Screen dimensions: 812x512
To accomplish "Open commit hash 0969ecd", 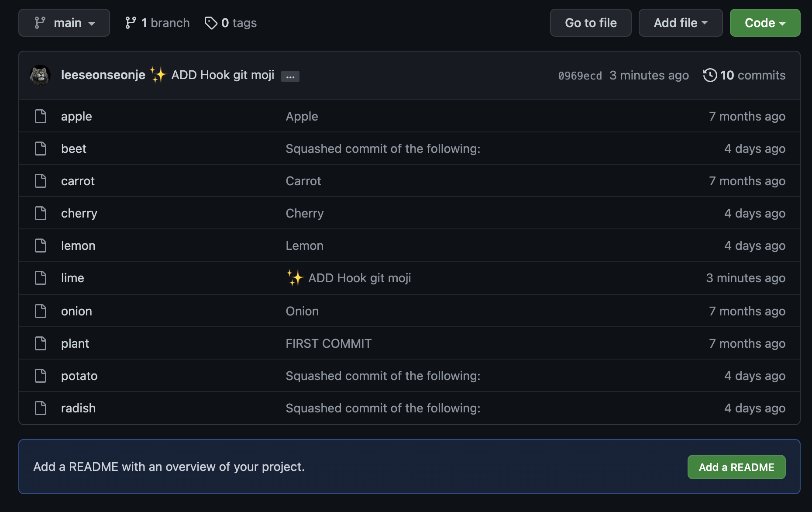I will [580, 76].
